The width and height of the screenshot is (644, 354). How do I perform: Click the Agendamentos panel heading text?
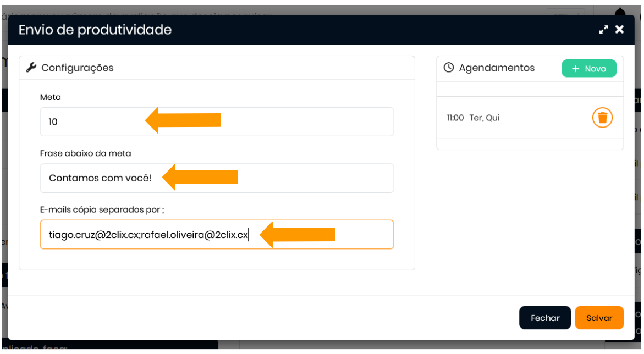(497, 68)
